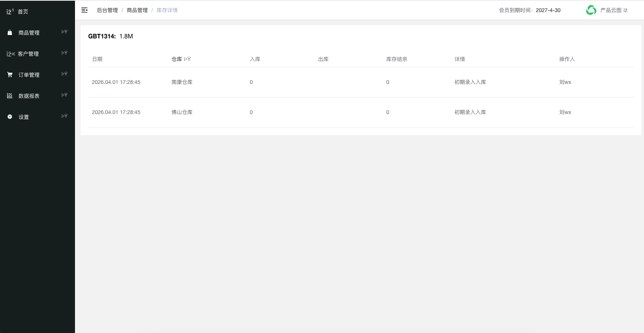Click the 后台管理 breadcrumb link
Viewport: 644px width, 333px height.
[107, 10]
